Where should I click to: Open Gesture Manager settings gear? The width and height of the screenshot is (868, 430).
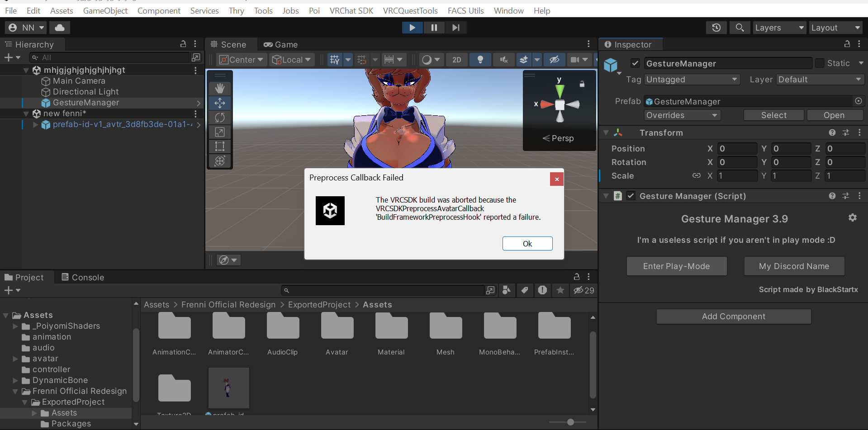point(853,217)
